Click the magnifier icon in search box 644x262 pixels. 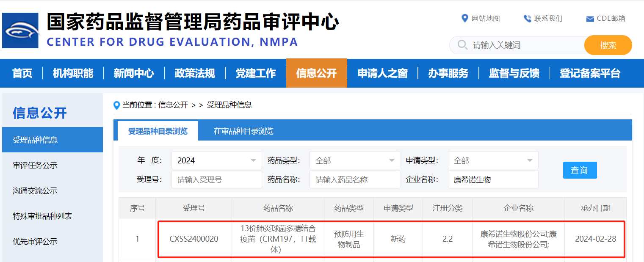[x=463, y=45]
